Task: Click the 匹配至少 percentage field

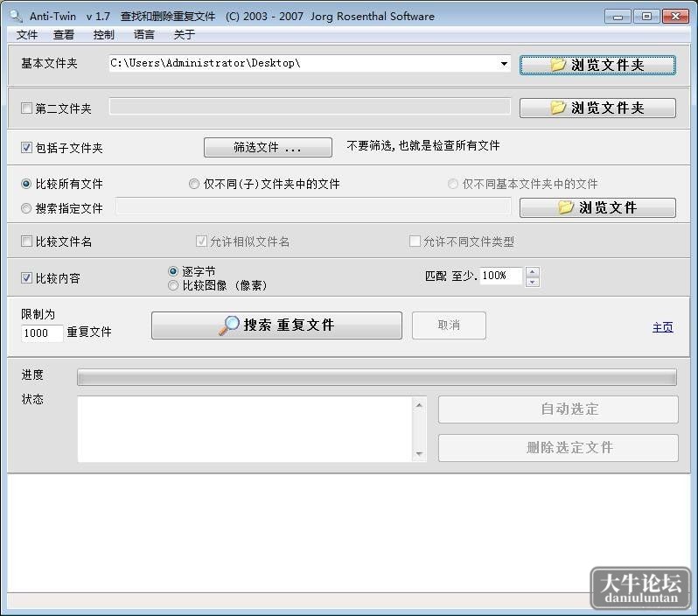Action: [x=500, y=276]
